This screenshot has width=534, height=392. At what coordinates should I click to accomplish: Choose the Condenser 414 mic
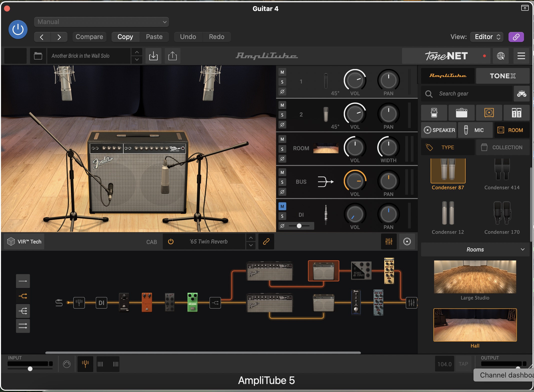502,174
